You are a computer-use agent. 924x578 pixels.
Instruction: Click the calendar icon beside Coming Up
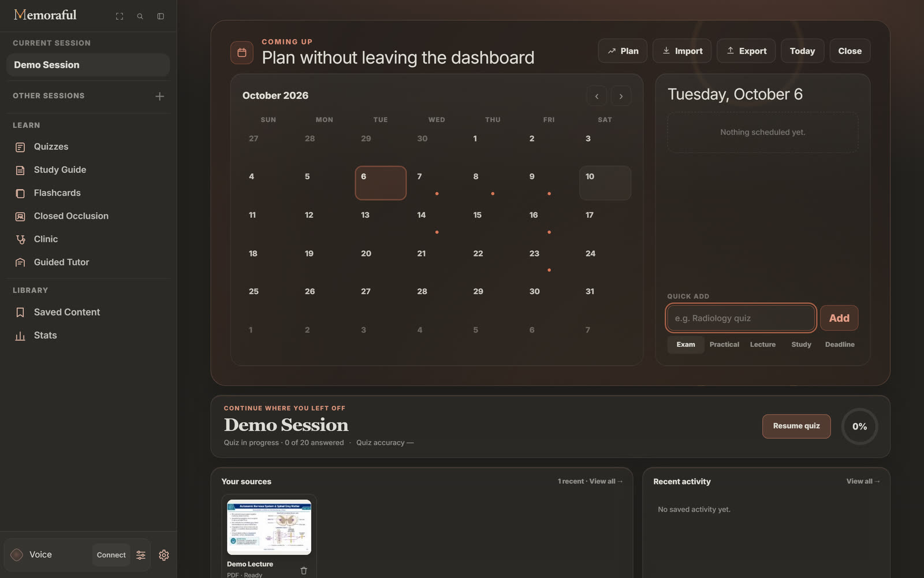[x=242, y=53]
